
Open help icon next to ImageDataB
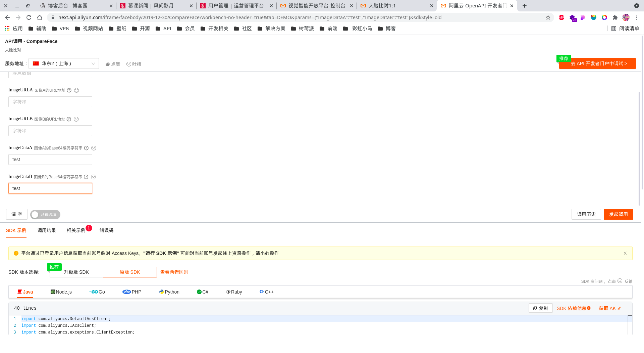point(86,177)
